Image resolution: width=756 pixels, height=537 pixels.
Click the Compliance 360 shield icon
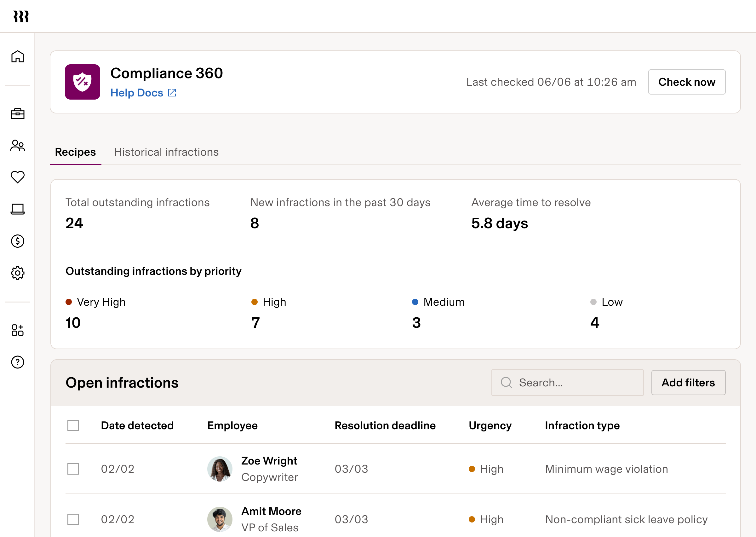[x=82, y=82]
